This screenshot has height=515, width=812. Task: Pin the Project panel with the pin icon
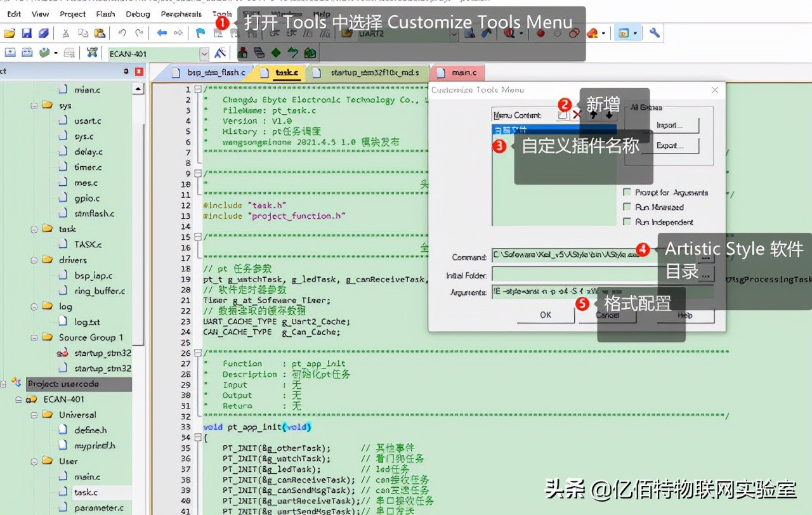(126, 72)
